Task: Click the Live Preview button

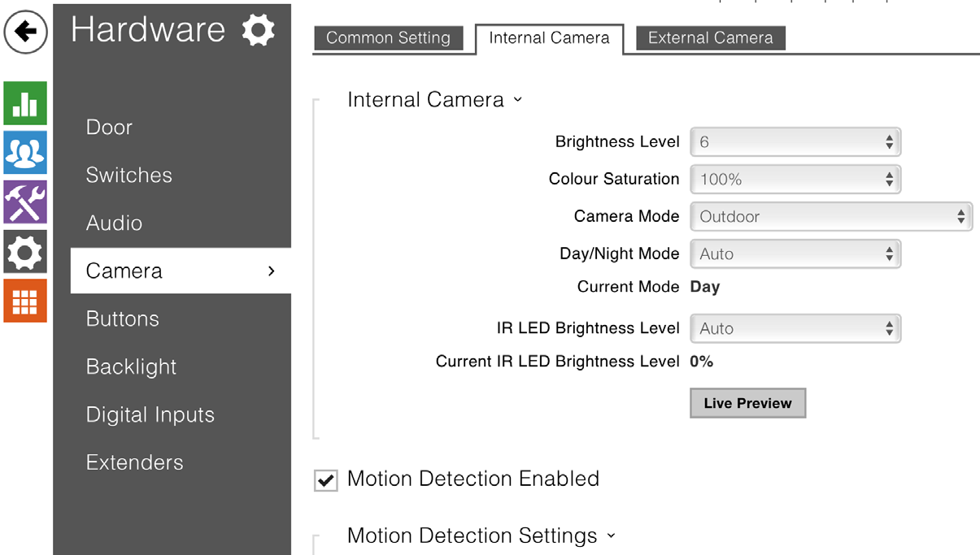Action: click(747, 404)
